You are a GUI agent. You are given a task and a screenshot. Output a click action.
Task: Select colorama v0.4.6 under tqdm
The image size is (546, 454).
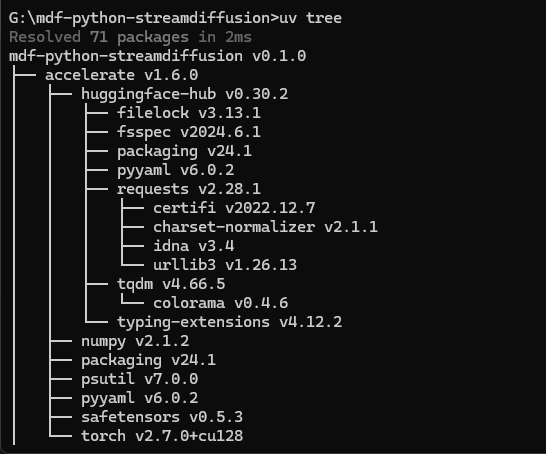coord(220,303)
